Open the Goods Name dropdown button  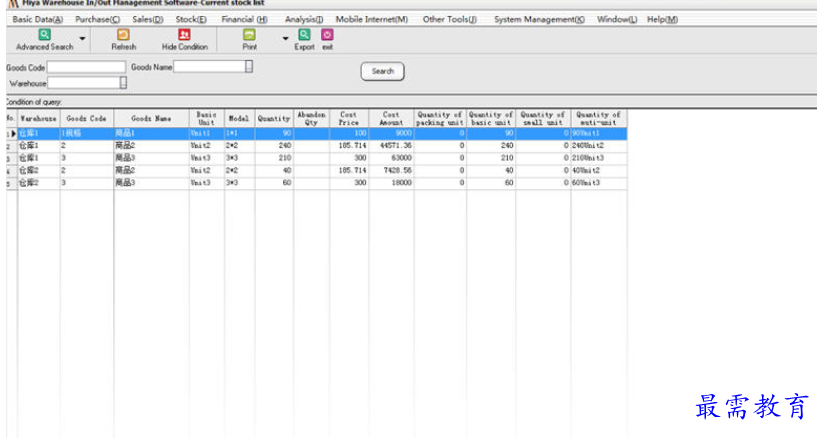pos(249,66)
